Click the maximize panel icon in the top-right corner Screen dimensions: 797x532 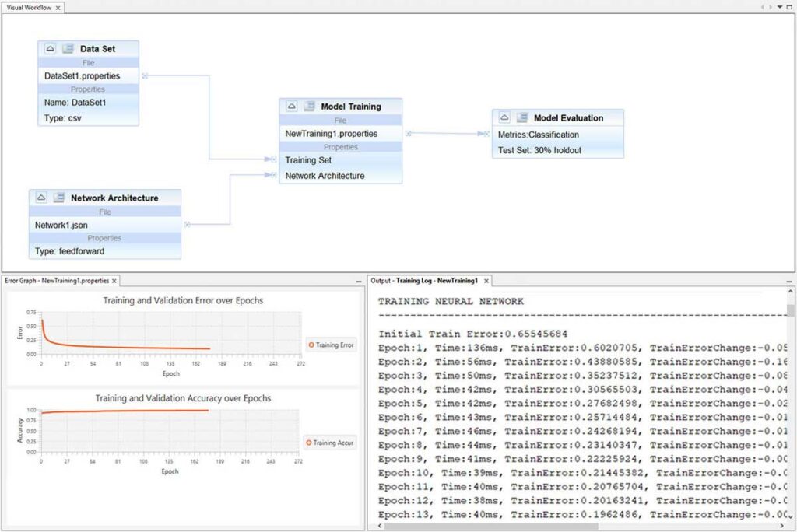[x=788, y=7]
